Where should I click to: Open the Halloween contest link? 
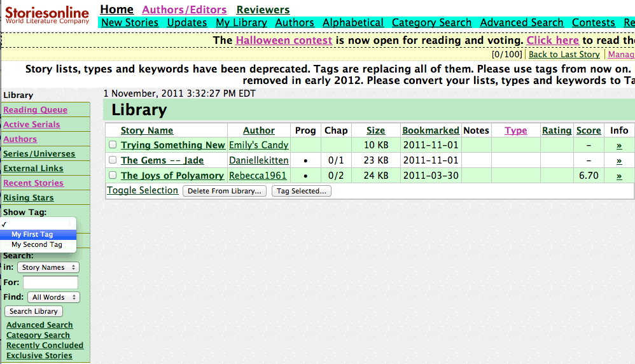[284, 41]
